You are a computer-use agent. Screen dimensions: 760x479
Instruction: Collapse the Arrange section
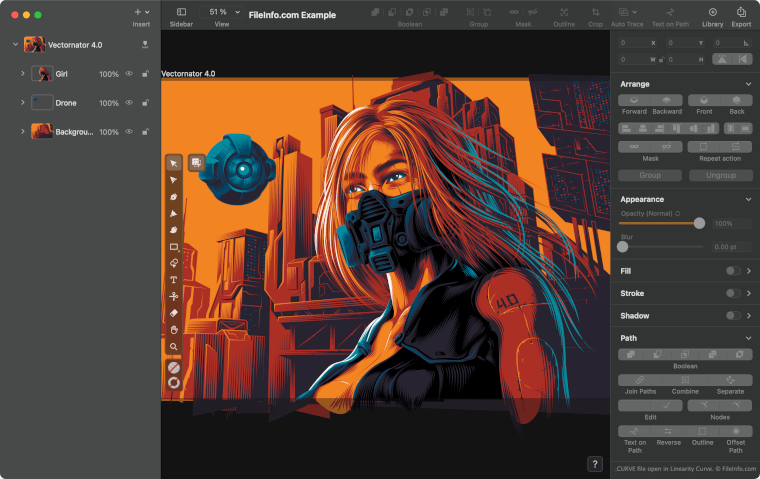[x=748, y=84]
